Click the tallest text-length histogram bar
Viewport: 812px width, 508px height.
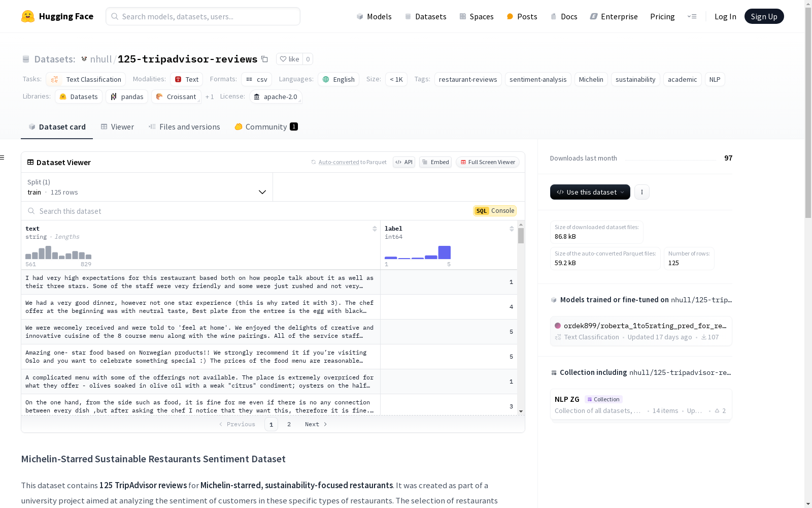(x=48, y=252)
